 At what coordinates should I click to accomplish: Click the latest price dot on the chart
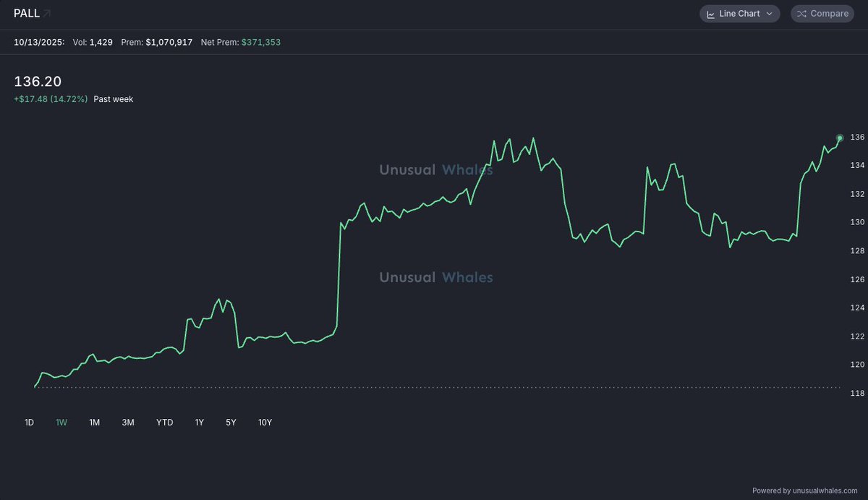point(840,137)
